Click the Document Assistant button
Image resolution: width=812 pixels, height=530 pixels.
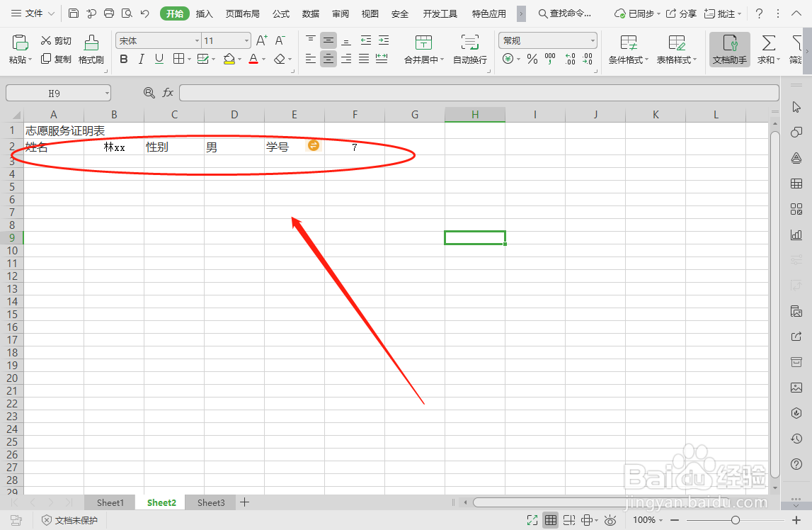(x=730, y=50)
